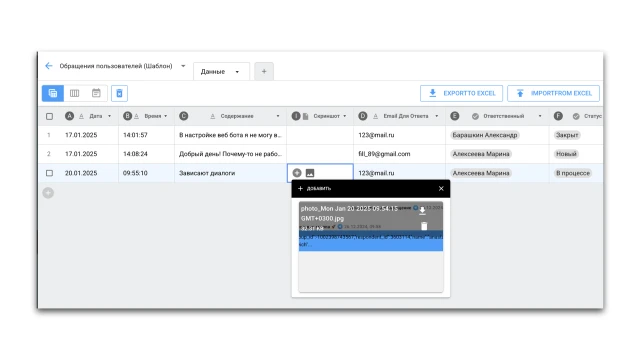Open the Содержание column menu arrow
Screen dimensions: 640x360
[x=278, y=116]
